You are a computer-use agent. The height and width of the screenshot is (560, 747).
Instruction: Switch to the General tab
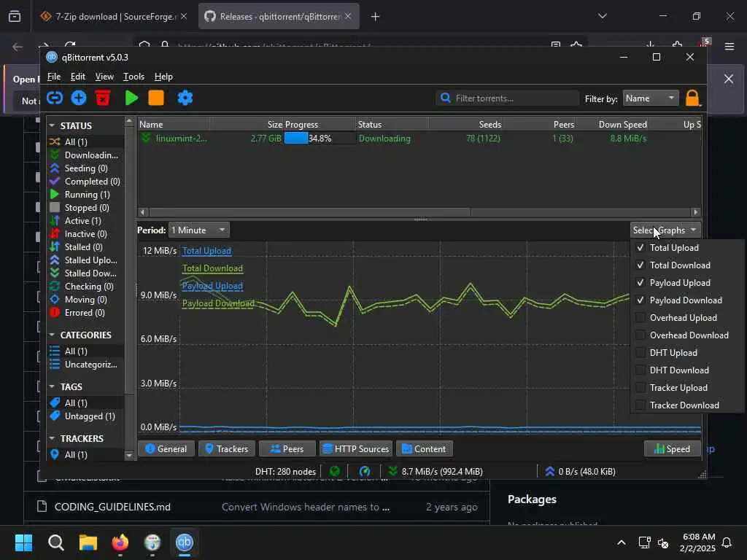(166, 448)
